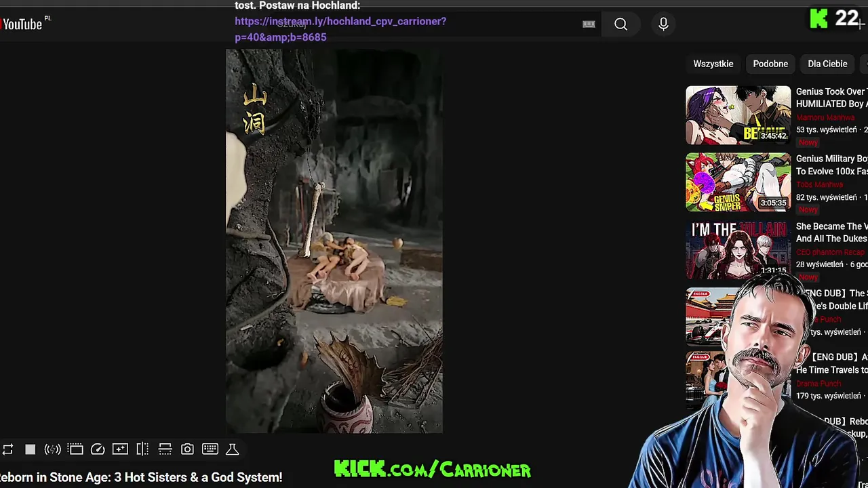Click the flip horizontal icon
868x488 pixels.
click(x=142, y=449)
